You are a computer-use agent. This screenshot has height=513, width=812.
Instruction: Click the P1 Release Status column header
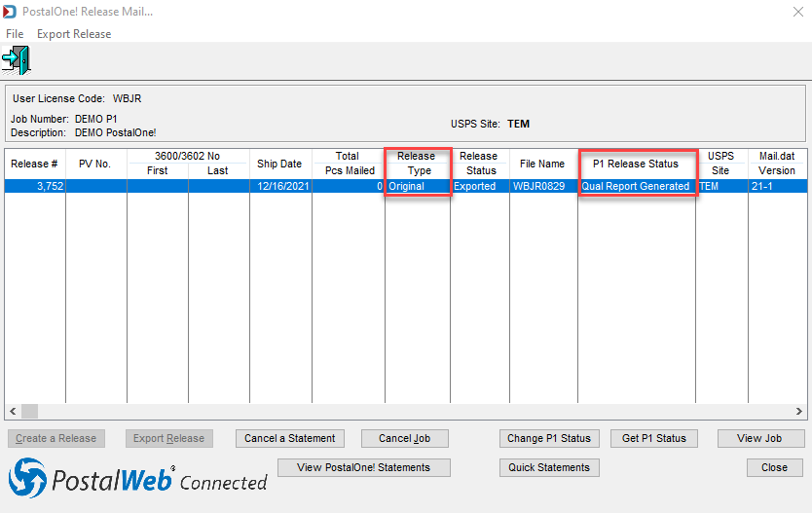click(637, 164)
